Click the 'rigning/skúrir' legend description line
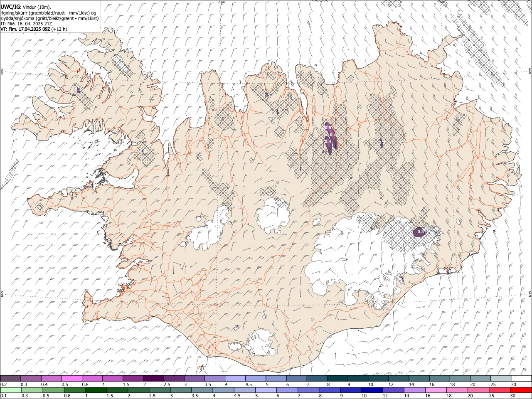The image size is (532, 399). click(48, 12)
